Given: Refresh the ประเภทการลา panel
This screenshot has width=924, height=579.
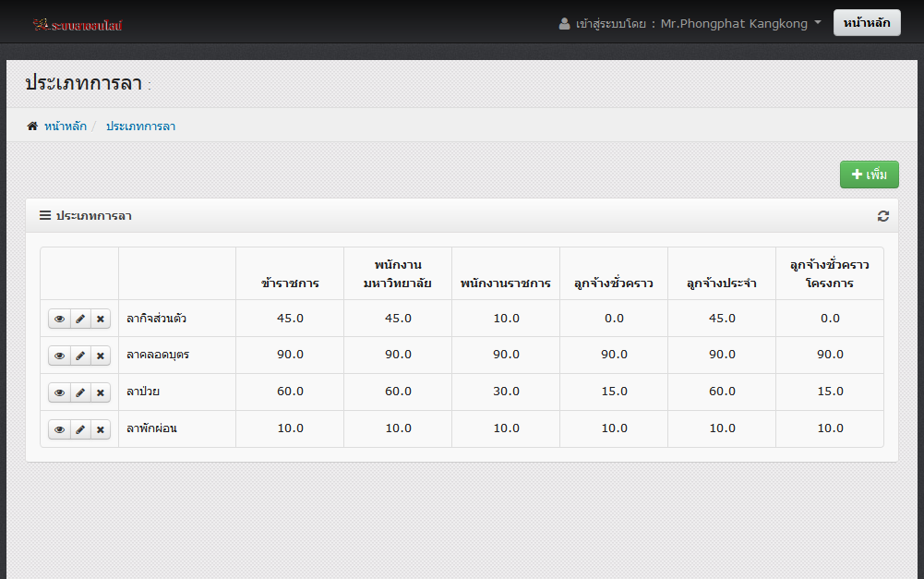Looking at the screenshot, I should 882,216.
